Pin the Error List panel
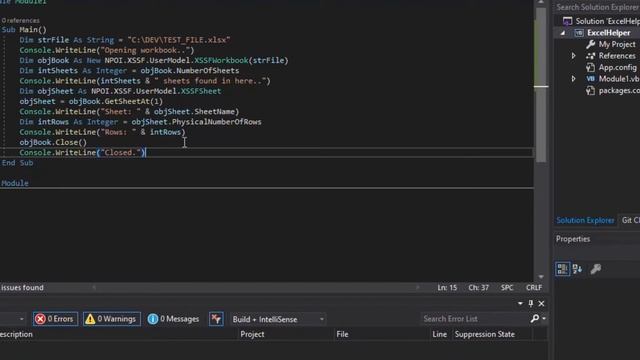This screenshot has height=360, width=640. (x=531, y=303)
